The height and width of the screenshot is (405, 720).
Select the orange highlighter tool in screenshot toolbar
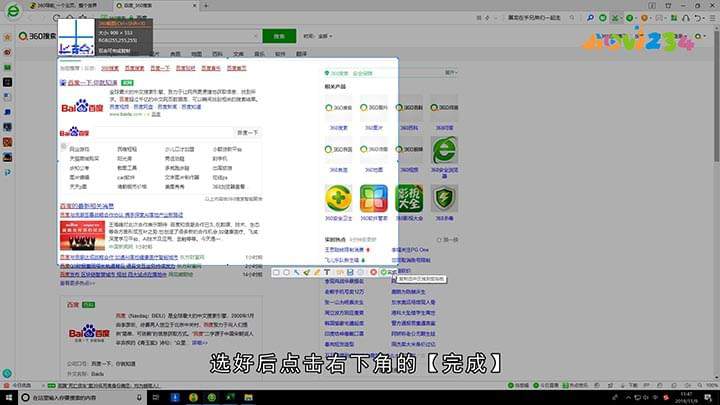tap(316, 272)
